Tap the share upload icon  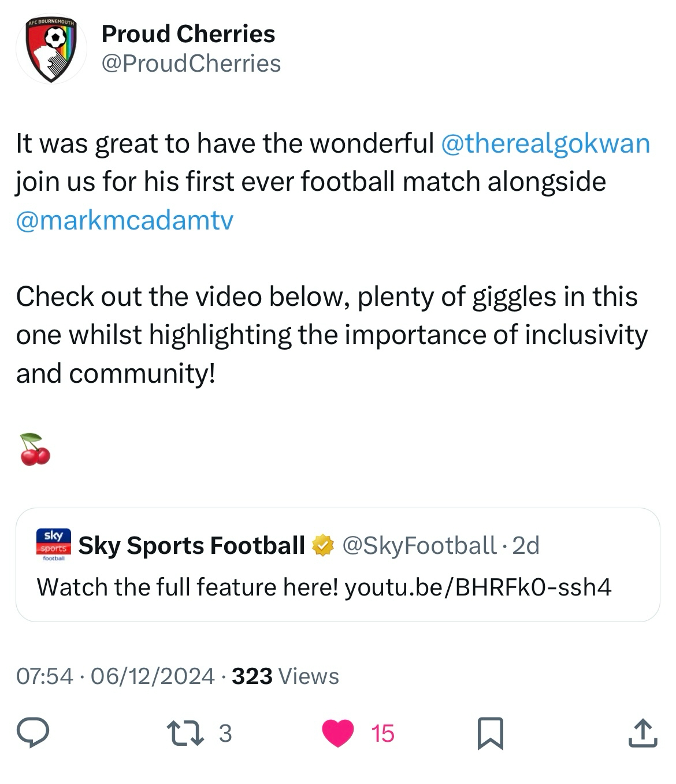click(x=642, y=733)
